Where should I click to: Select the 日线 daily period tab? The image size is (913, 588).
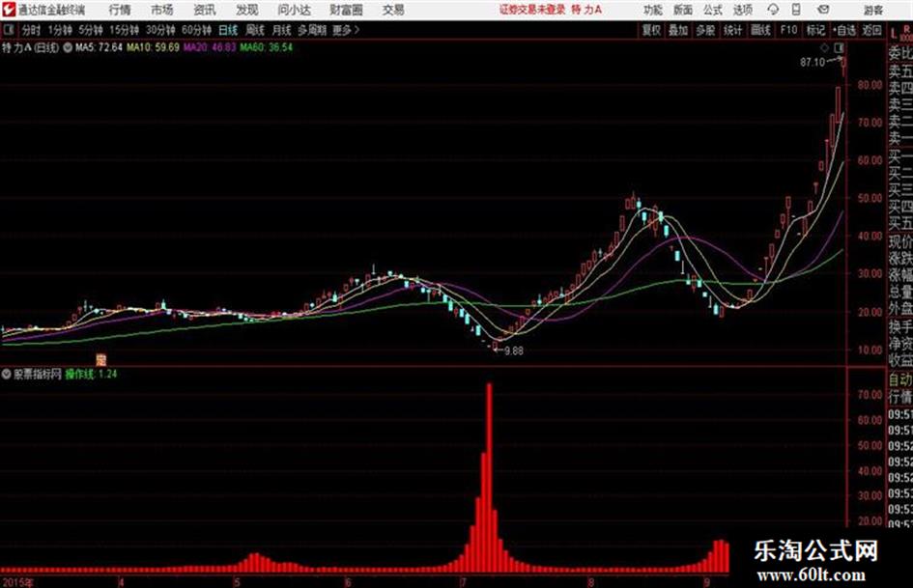point(228,30)
